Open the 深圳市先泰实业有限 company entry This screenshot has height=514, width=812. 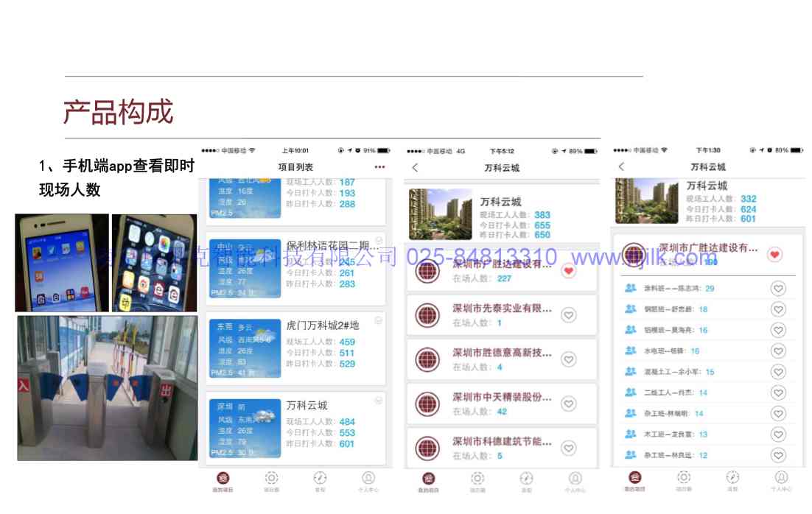tap(502, 314)
